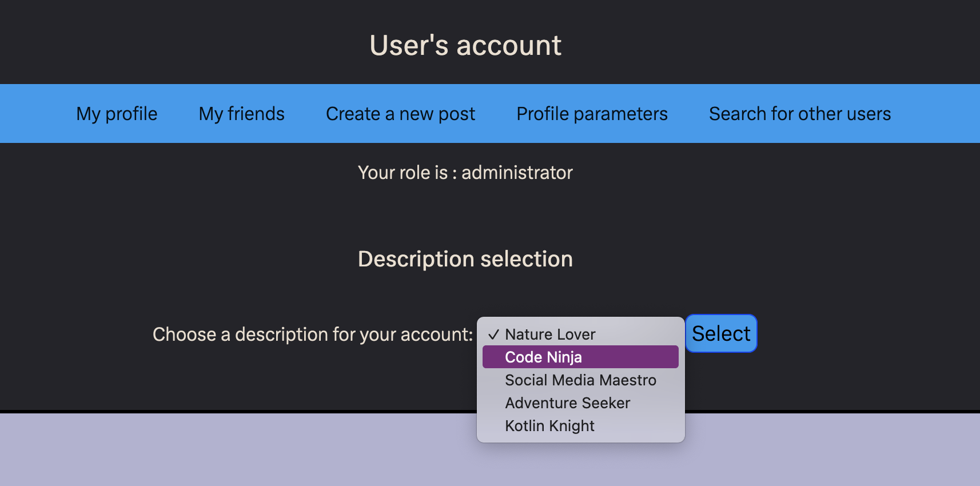Click the User's account page title

click(x=465, y=45)
